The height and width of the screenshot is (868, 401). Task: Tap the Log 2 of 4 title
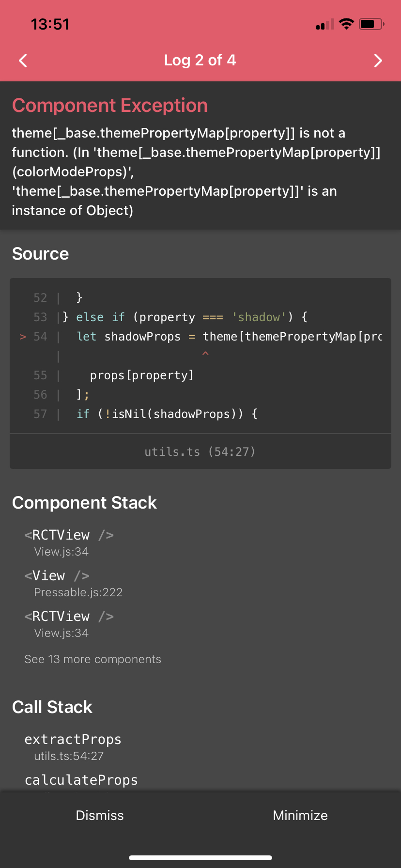click(x=200, y=60)
